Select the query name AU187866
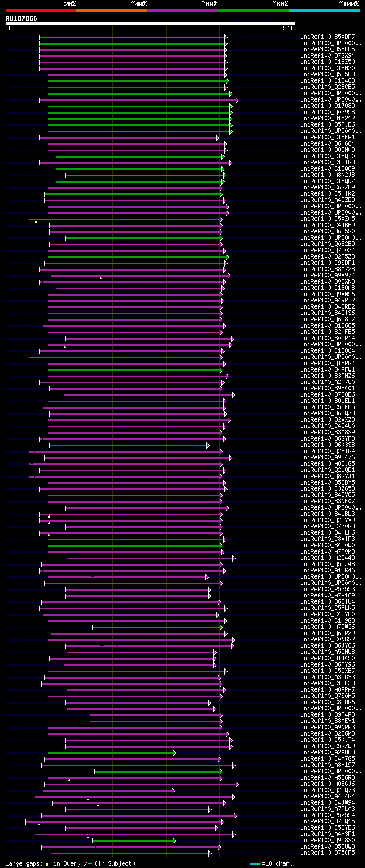The height and width of the screenshot is (868, 365). (x=22, y=18)
